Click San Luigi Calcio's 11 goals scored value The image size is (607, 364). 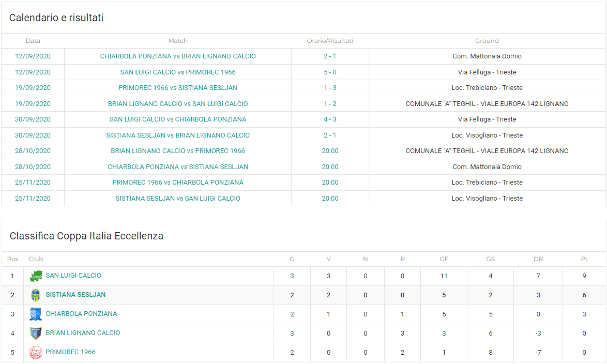pos(444,276)
